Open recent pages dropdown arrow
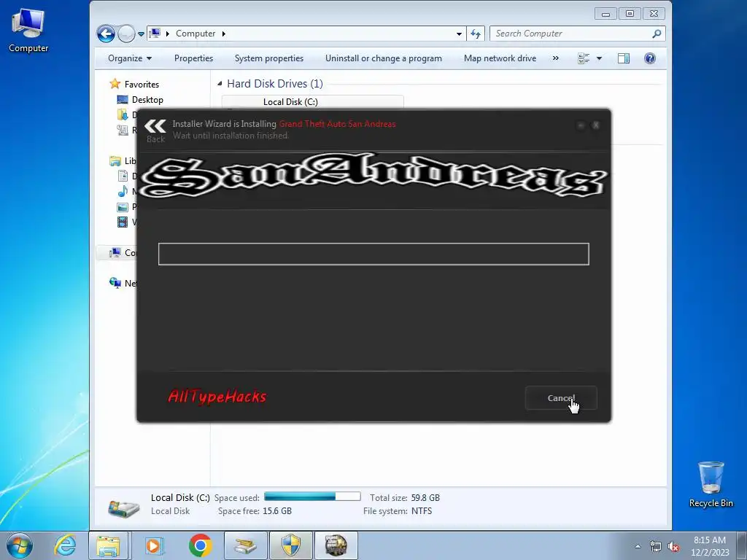 141,34
